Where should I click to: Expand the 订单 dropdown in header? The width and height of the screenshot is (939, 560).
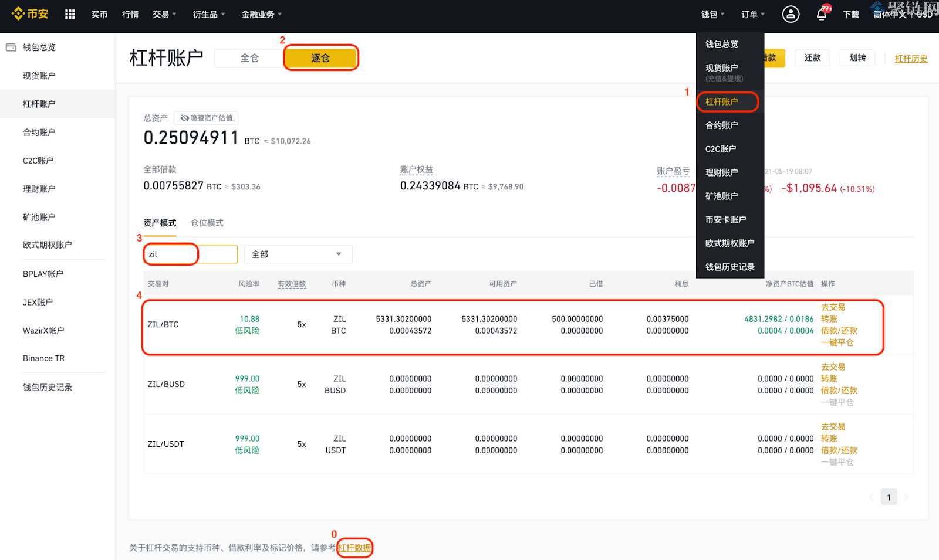tap(752, 14)
